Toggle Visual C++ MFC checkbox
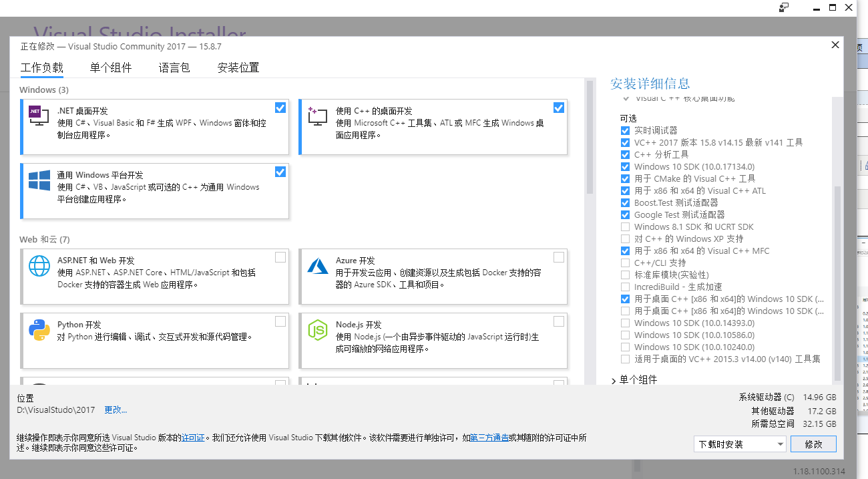Viewport: 868px width, 479px height. coord(625,251)
